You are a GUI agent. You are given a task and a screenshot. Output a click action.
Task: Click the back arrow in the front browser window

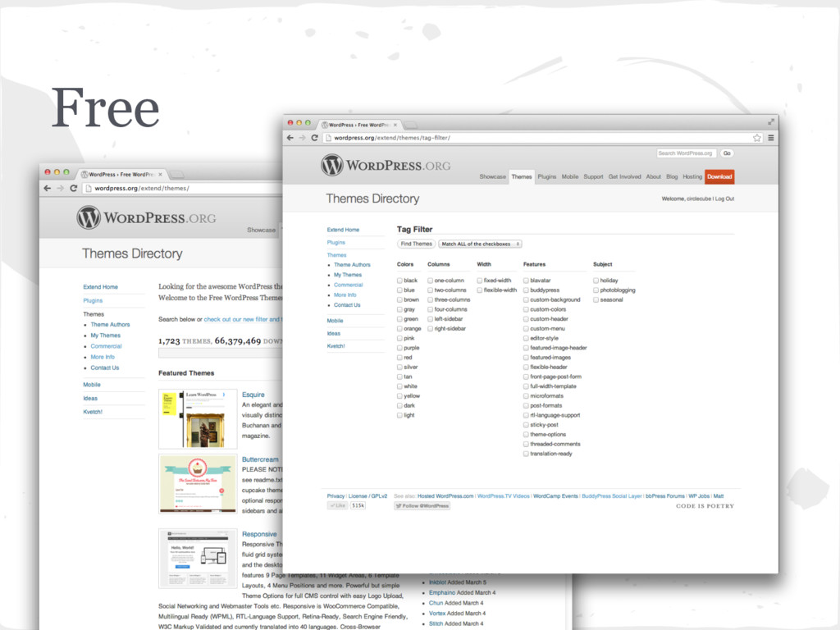click(290, 138)
